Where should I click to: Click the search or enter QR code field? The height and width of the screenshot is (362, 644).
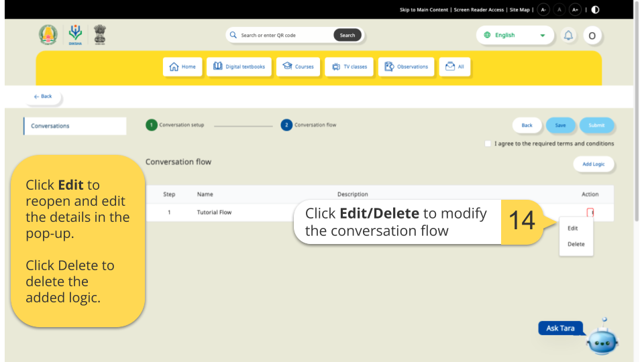click(x=282, y=36)
